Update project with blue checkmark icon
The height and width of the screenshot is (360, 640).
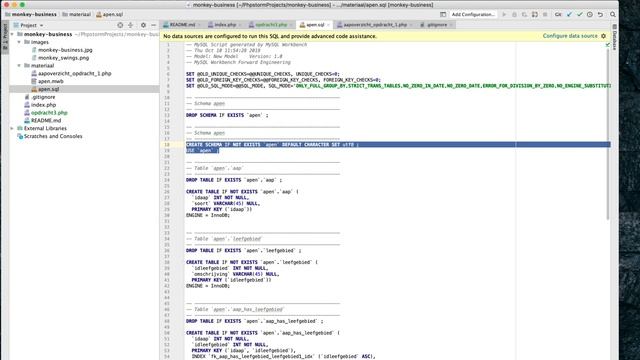click(569, 14)
